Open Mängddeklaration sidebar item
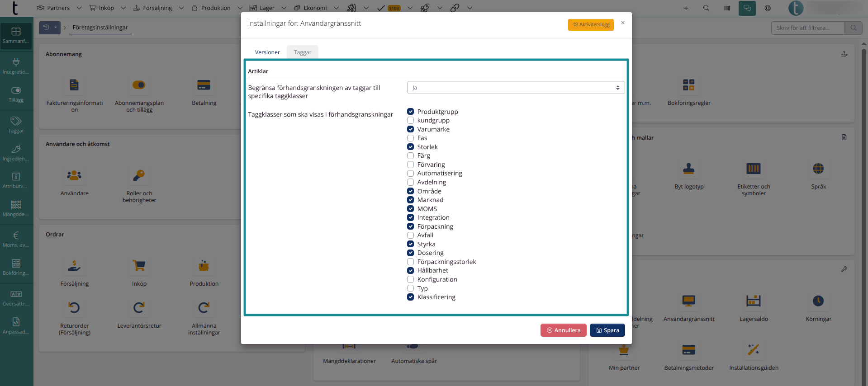Viewport: 868px width, 386px height. (16, 209)
